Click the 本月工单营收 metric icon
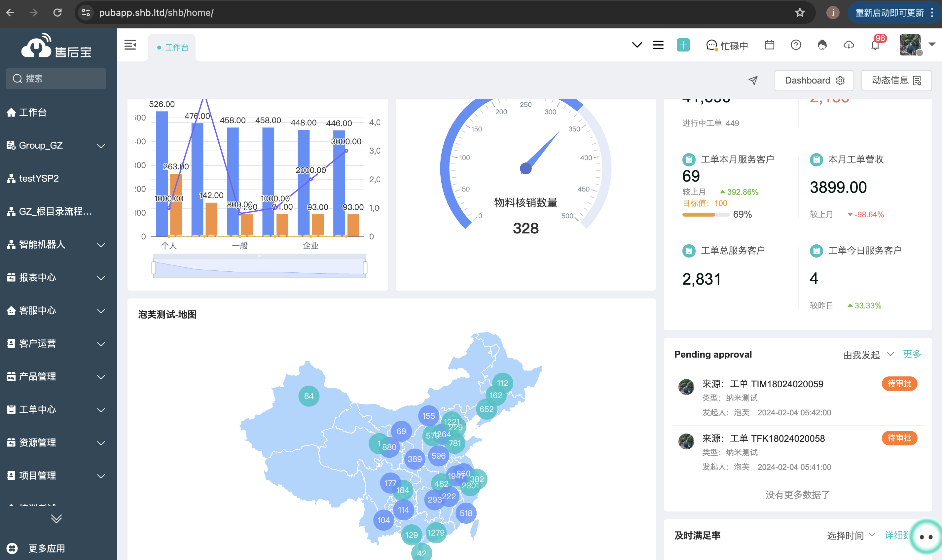Image resolution: width=942 pixels, height=560 pixels. click(816, 159)
